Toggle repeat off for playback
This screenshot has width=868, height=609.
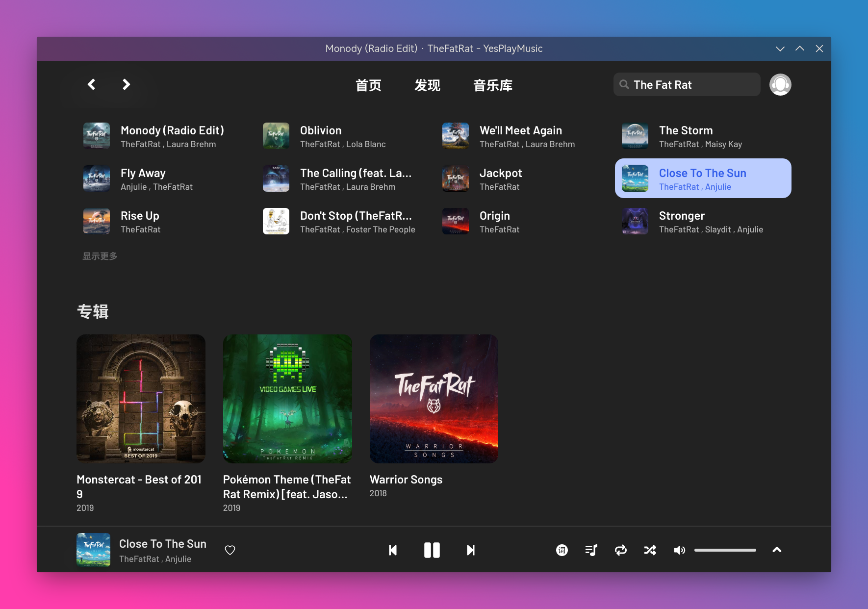click(x=620, y=550)
